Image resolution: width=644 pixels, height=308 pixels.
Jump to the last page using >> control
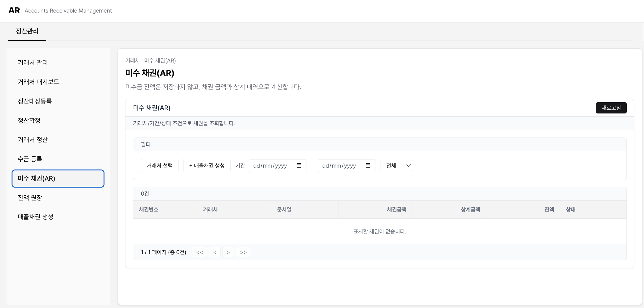243,252
